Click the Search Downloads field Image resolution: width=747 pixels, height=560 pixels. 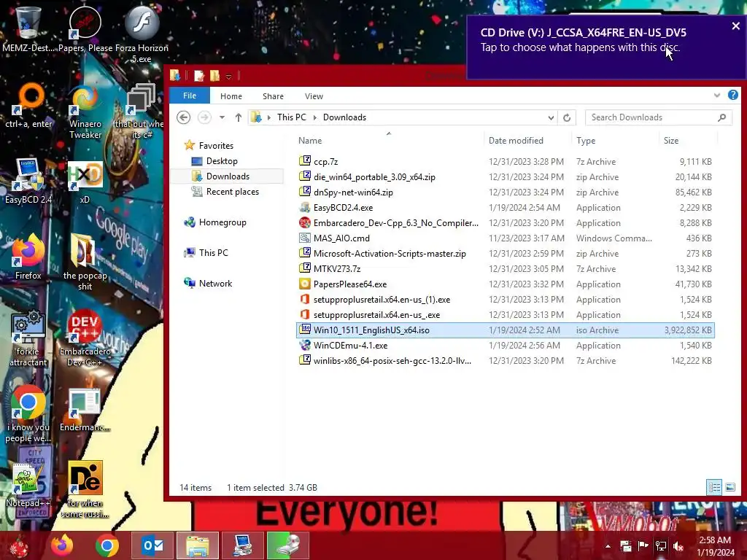pos(659,117)
